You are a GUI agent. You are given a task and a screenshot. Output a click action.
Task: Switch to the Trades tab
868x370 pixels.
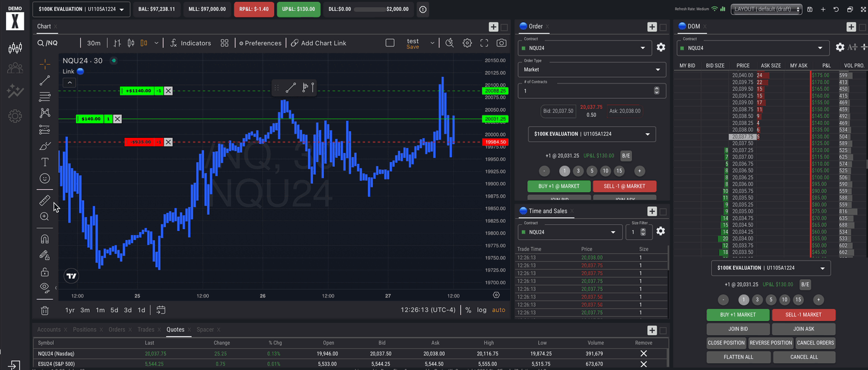145,329
